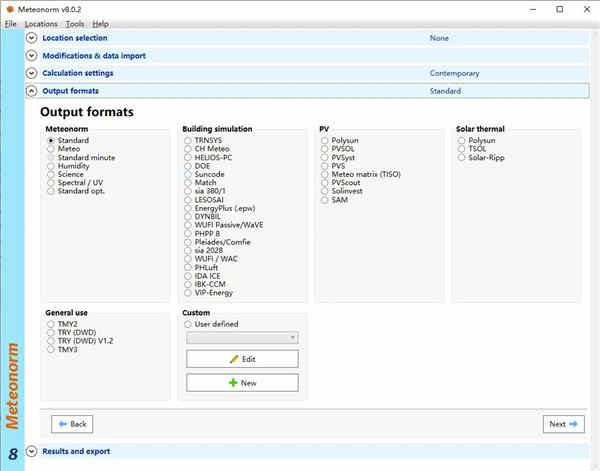Select the TRY (DWD) V1.2 format

(x=80, y=341)
